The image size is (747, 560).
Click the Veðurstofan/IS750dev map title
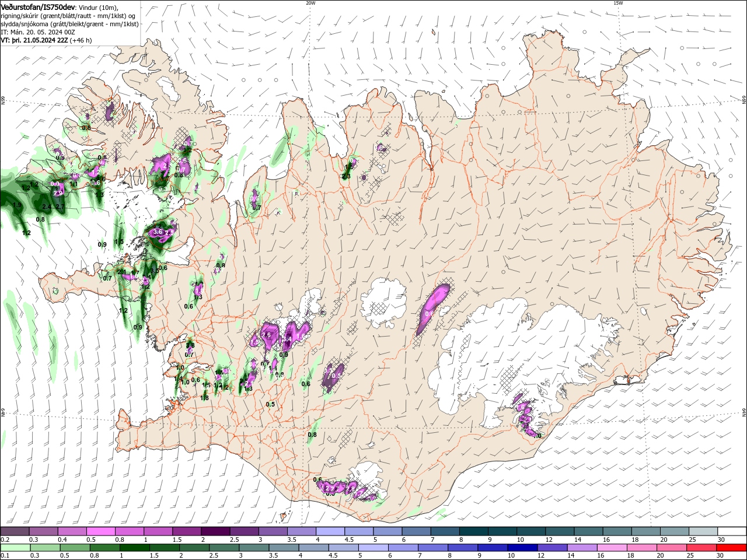(x=38, y=7)
